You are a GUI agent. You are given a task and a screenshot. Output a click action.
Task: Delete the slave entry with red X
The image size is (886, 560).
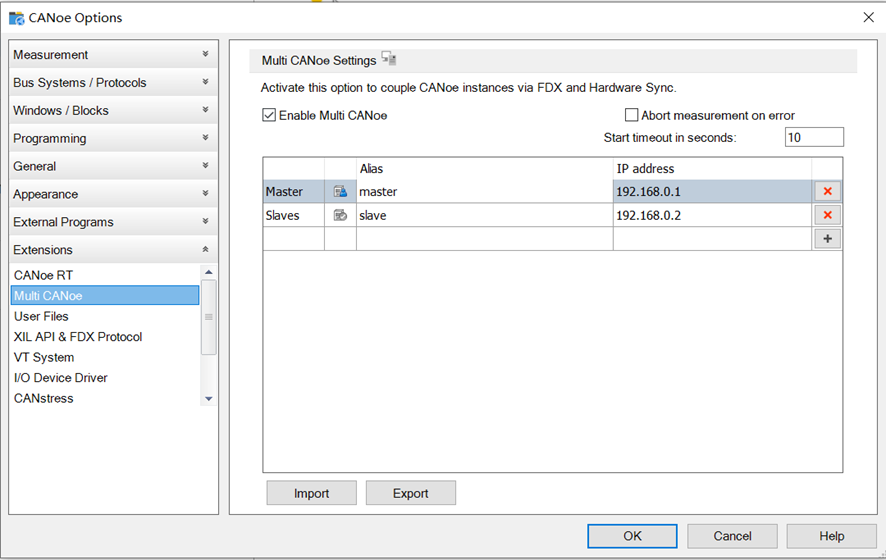(x=827, y=215)
